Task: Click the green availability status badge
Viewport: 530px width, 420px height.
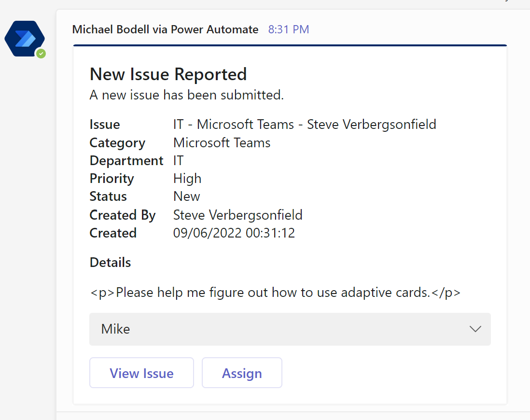Action: coord(41,54)
